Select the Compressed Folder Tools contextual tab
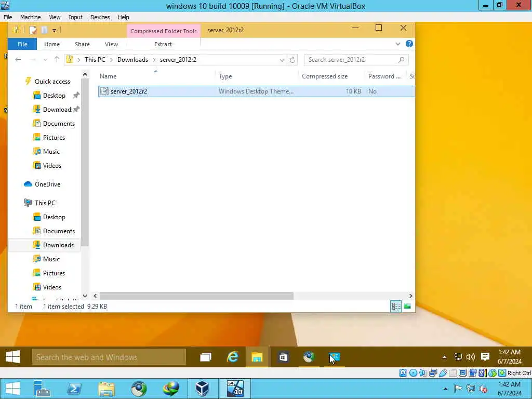 164,31
